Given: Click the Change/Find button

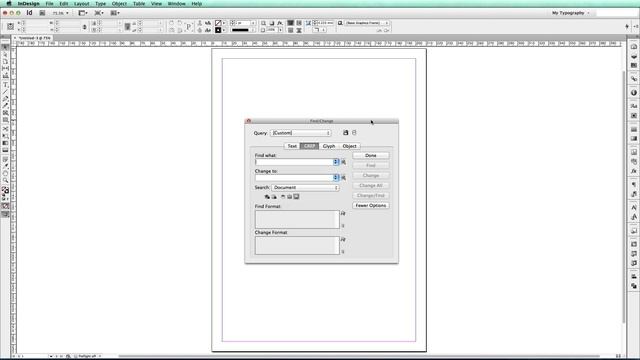Looking at the screenshot, I should pyautogui.click(x=371, y=196).
